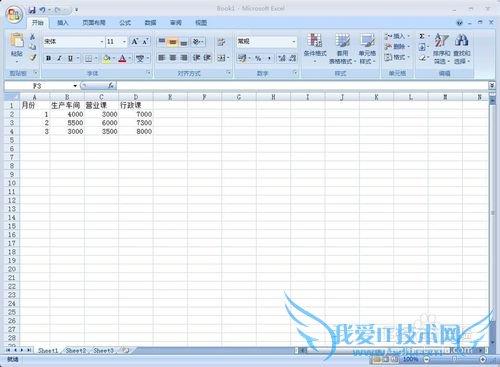Decrease cell indent
The height and width of the screenshot is (367, 500).
[x=196, y=58]
